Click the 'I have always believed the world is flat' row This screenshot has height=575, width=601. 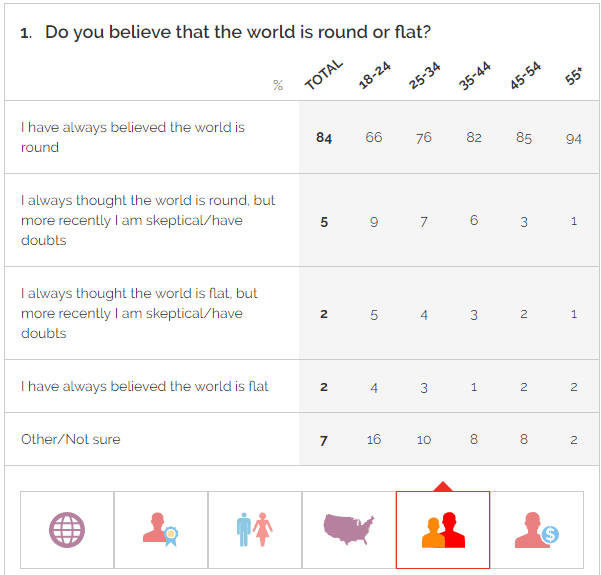point(302,386)
